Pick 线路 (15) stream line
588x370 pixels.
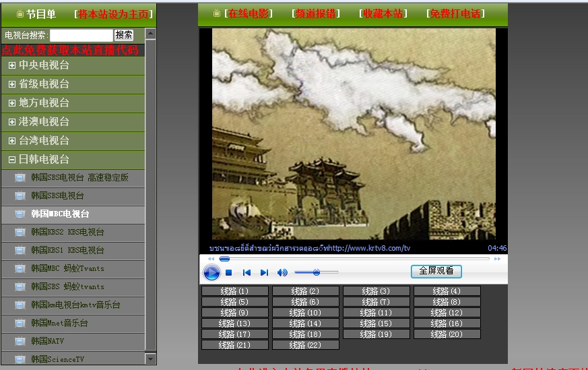(x=376, y=323)
